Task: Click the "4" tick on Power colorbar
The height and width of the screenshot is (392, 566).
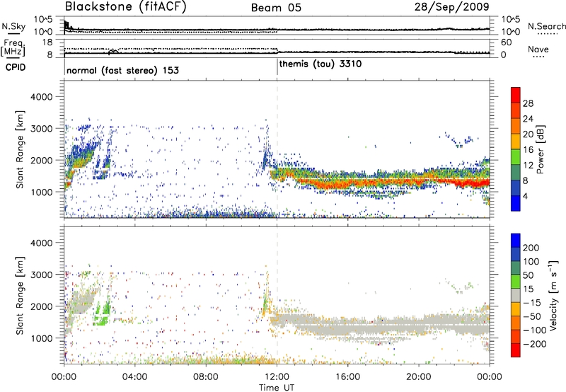Action: tap(525, 196)
